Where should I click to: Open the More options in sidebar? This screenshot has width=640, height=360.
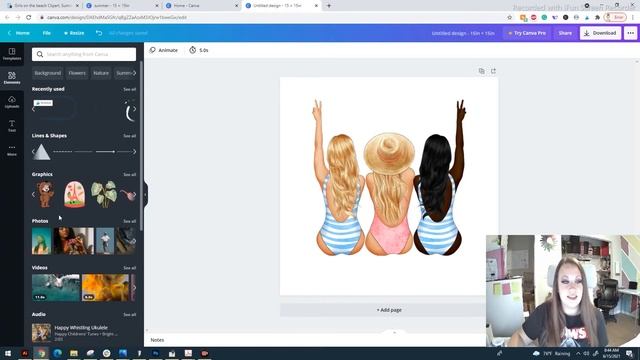pos(12,150)
